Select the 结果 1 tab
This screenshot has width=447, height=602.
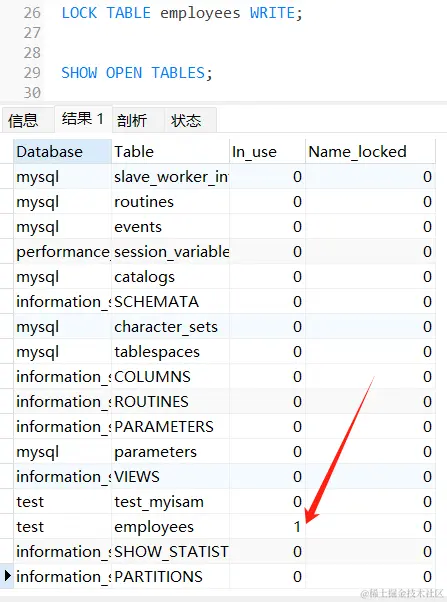[83, 119]
